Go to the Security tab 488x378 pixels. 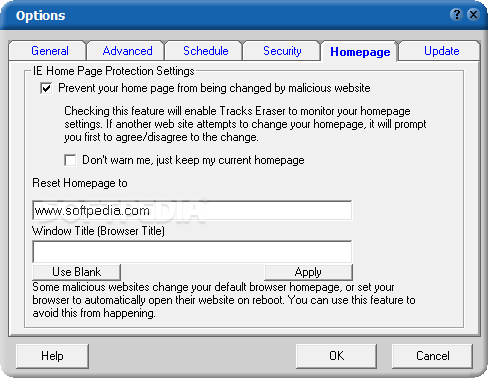(x=282, y=51)
